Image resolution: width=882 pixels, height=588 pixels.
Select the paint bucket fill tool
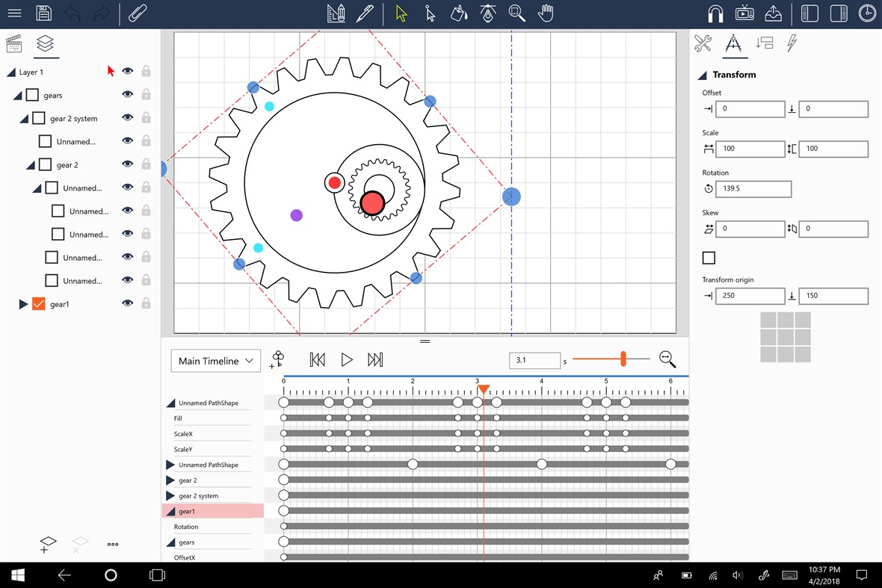point(459,13)
